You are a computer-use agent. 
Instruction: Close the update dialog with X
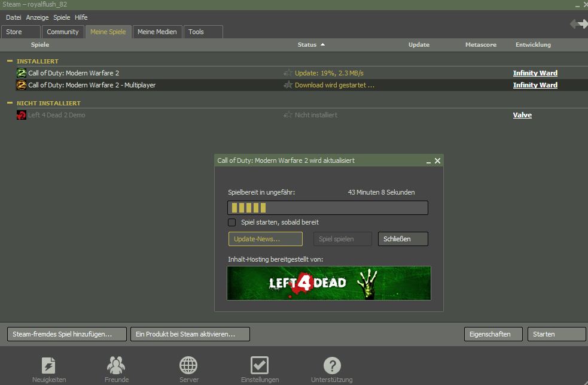[437, 160]
